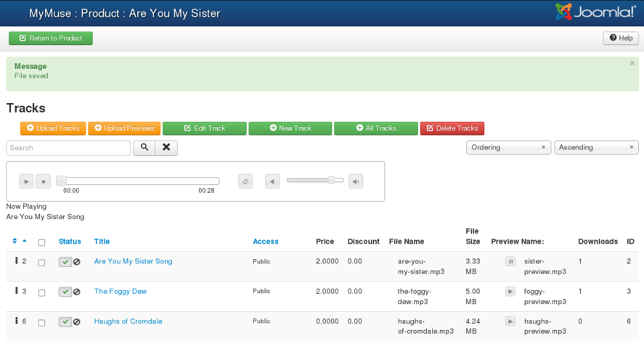Set max volume with right speaker icon
The width and height of the screenshot is (644, 346).
click(x=356, y=181)
